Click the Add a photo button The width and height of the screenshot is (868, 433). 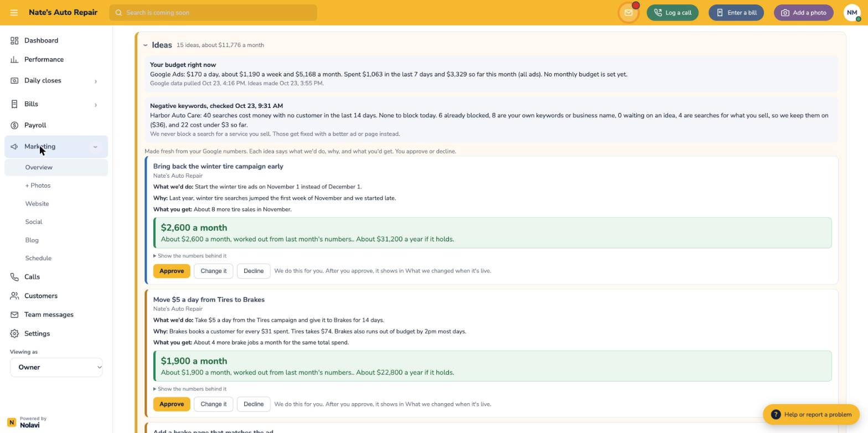coord(804,13)
